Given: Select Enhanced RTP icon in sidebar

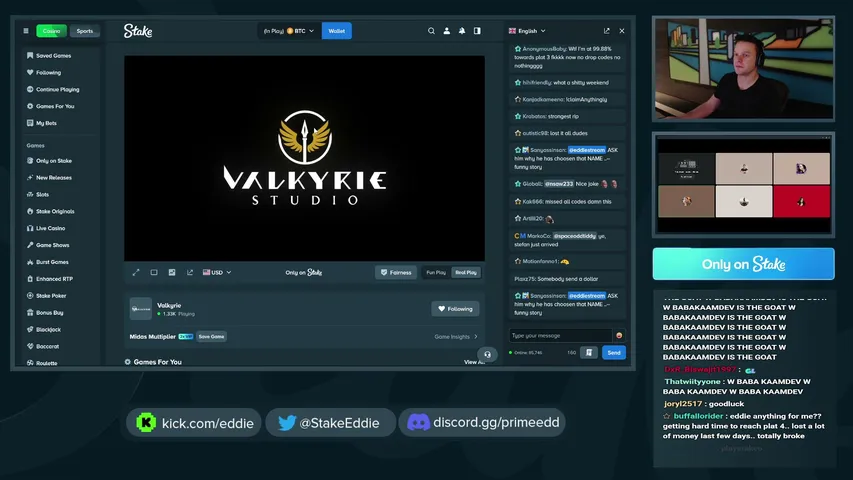Looking at the screenshot, I should point(30,279).
